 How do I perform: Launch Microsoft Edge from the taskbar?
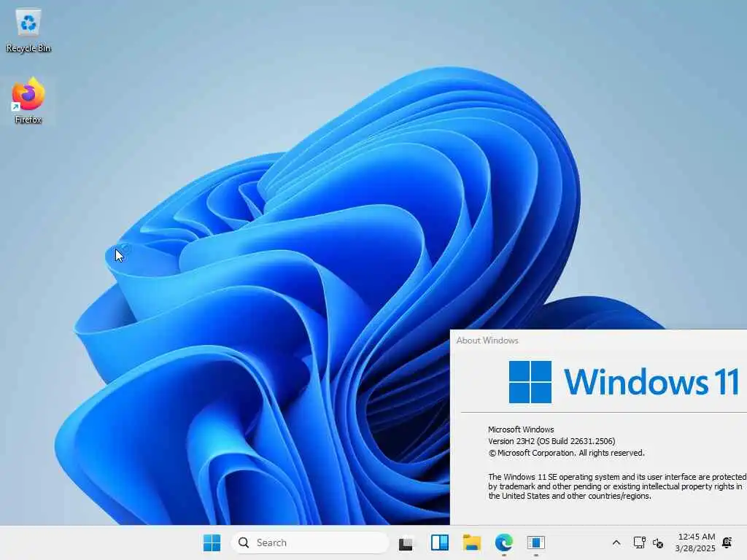(503, 542)
